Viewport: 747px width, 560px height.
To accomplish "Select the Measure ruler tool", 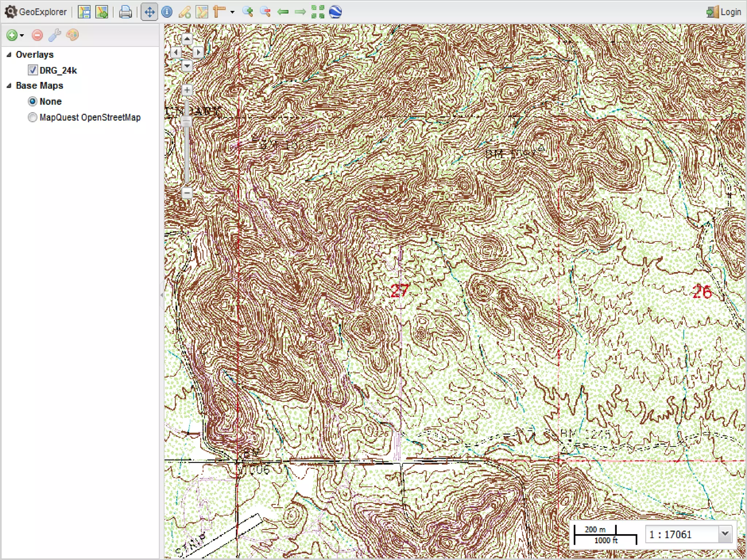I will click(x=219, y=12).
